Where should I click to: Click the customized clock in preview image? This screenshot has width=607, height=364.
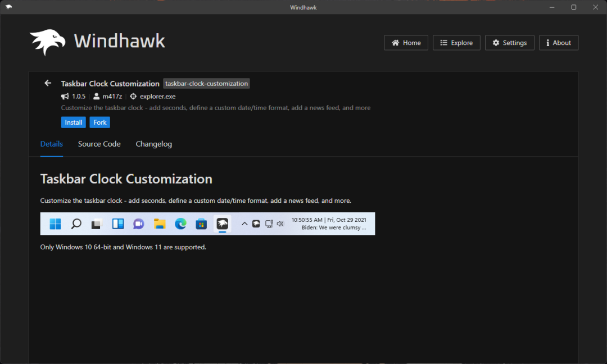(329, 224)
